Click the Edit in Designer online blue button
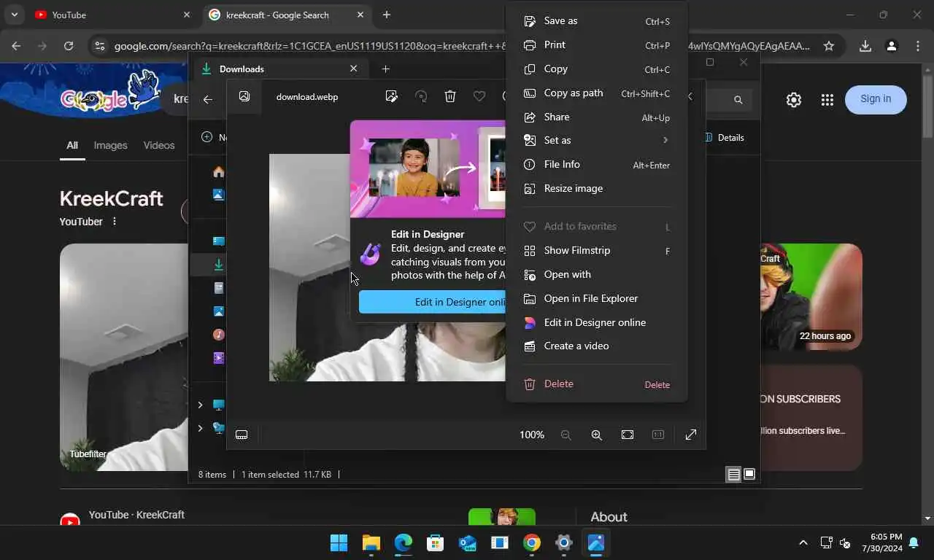Image resolution: width=934 pixels, height=560 pixels. tap(432, 302)
